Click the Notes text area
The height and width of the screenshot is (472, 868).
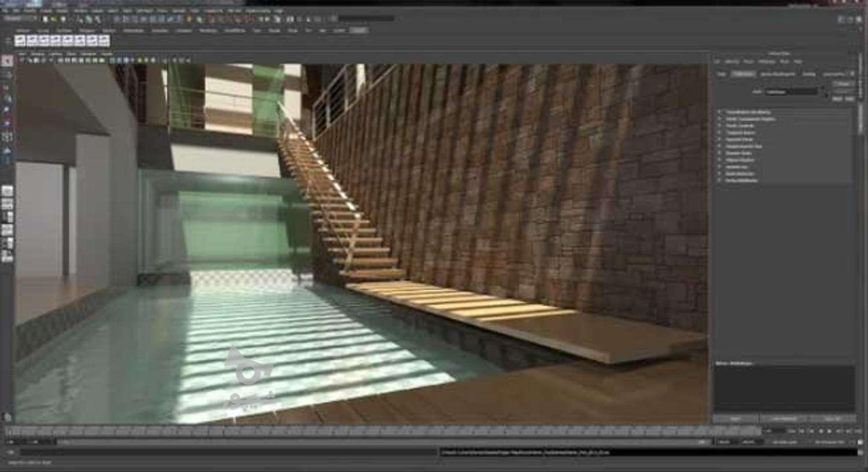784,388
